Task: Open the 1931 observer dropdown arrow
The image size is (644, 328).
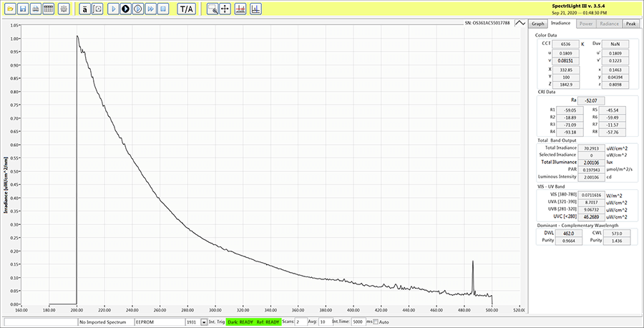Action: coord(204,322)
